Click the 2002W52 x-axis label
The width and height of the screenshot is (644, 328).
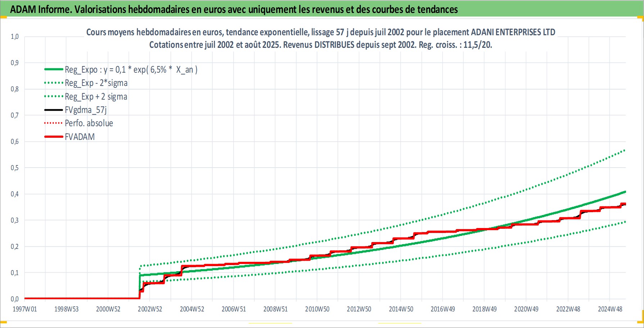[150, 309]
